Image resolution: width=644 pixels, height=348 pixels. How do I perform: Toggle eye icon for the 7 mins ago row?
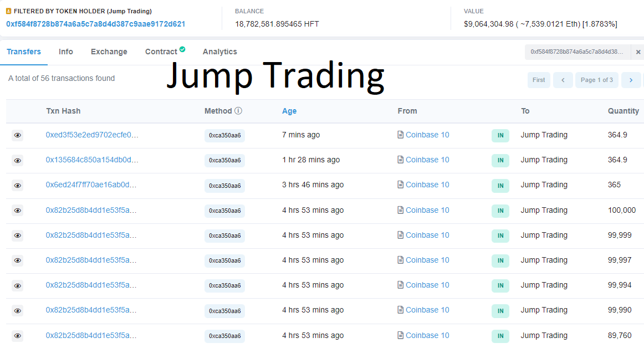(17, 135)
